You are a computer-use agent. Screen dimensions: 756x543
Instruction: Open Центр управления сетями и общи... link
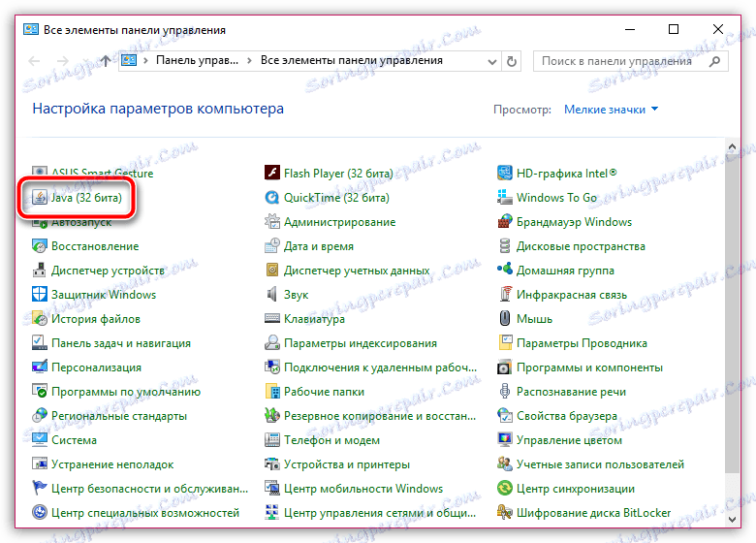click(x=379, y=513)
